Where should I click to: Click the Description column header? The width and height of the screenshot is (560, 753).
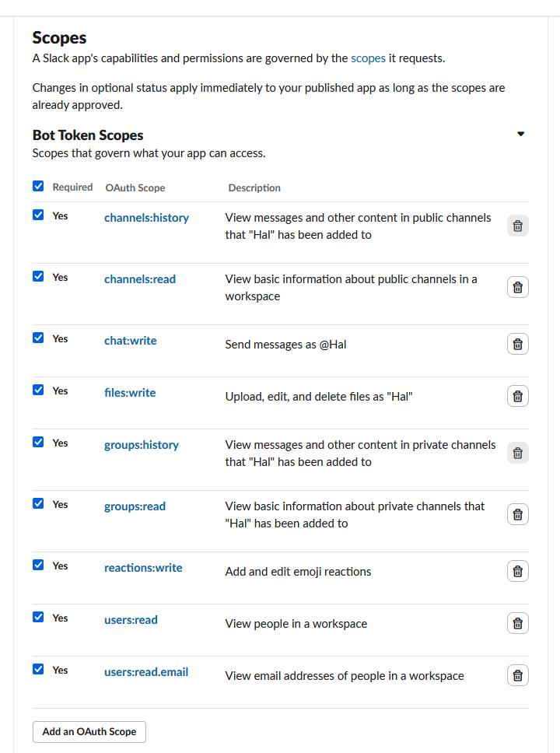254,187
